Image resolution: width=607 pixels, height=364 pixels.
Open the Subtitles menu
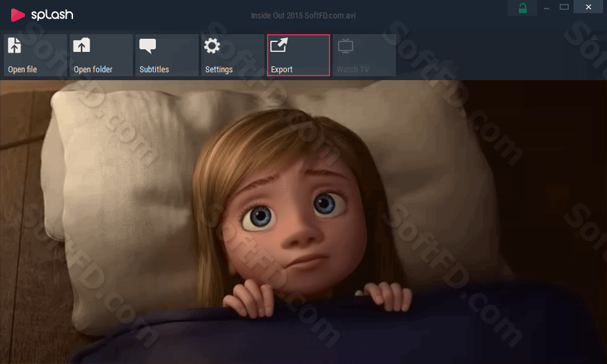(167, 55)
